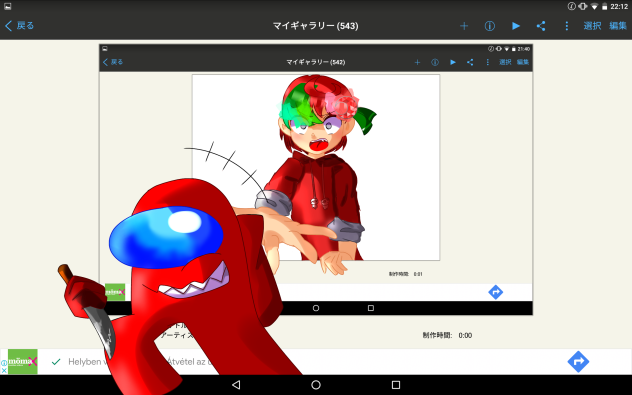Click the 制作時間 0:00 label

(447, 335)
